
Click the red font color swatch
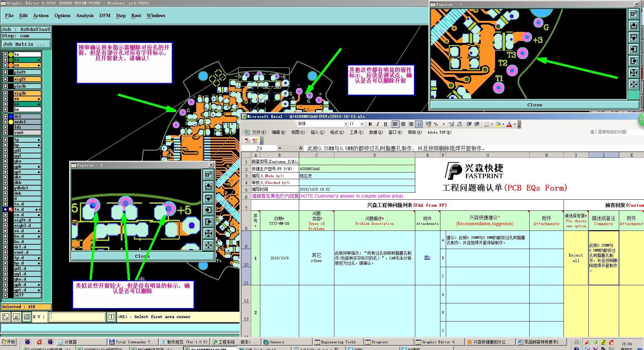click(x=509, y=124)
